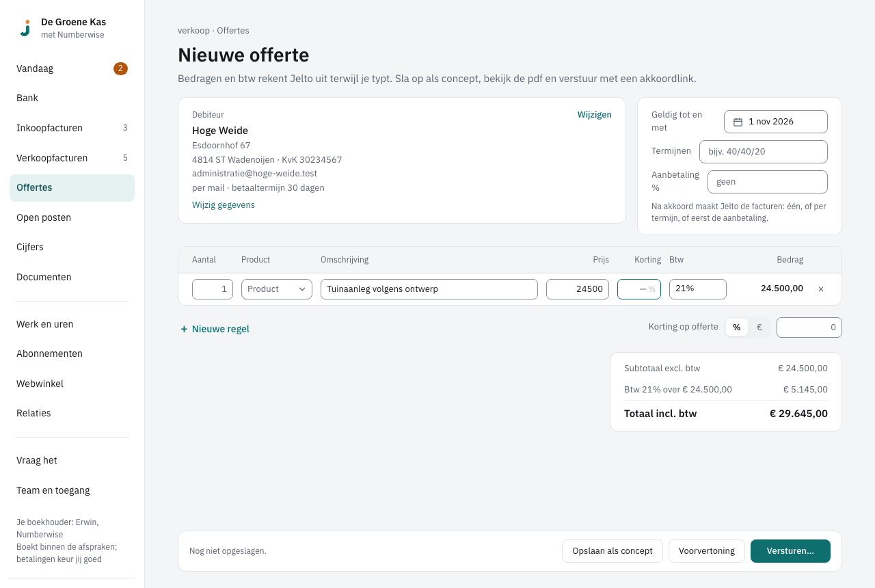Image resolution: width=875 pixels, height=588 pixels.
Task: Open Open posten page
Action: click(72, 217)
